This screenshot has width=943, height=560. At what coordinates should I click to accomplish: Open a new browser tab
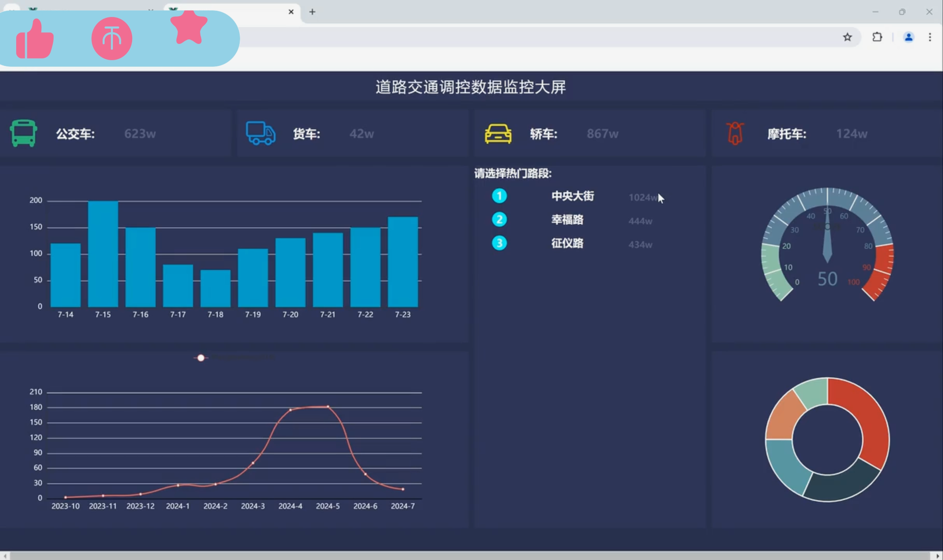tap(312, 12)
